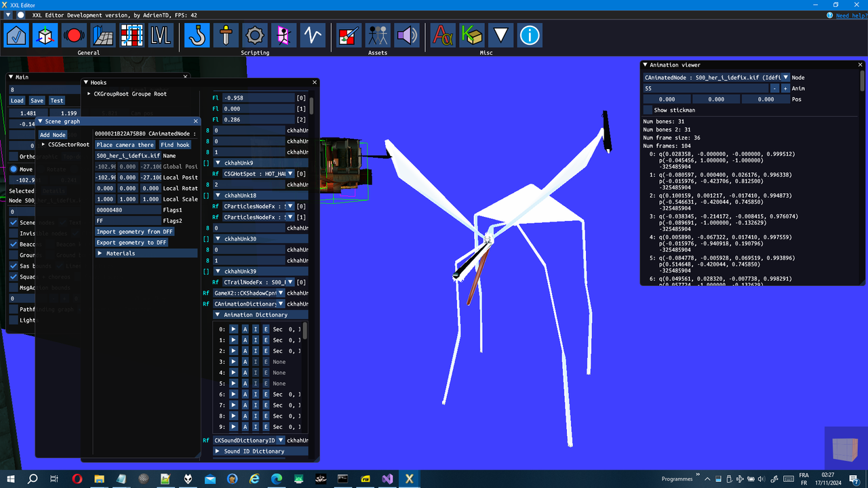Toggle the Orthographic checkbox in Main window

(14, 157)
